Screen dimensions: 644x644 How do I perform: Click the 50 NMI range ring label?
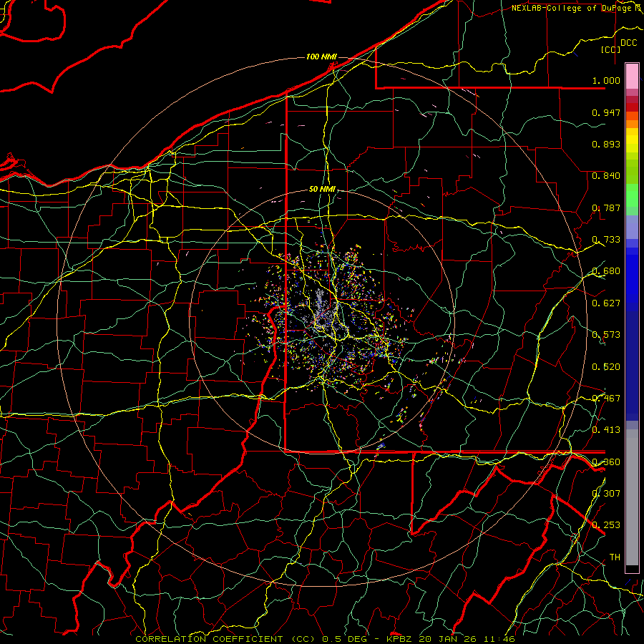click(x=322, y=189)
